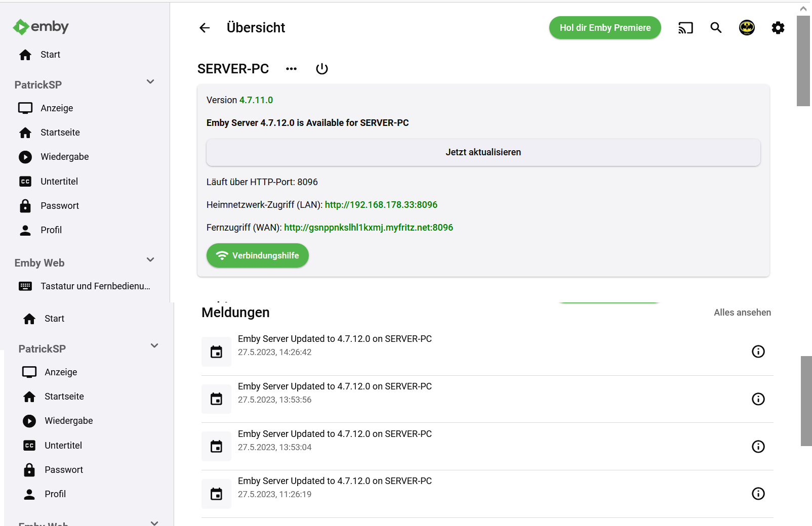This screenshot has height=526, width=812.
Task: Click the SERVER-PC heading
Action: pyautogui.click(x=233, y=69)
